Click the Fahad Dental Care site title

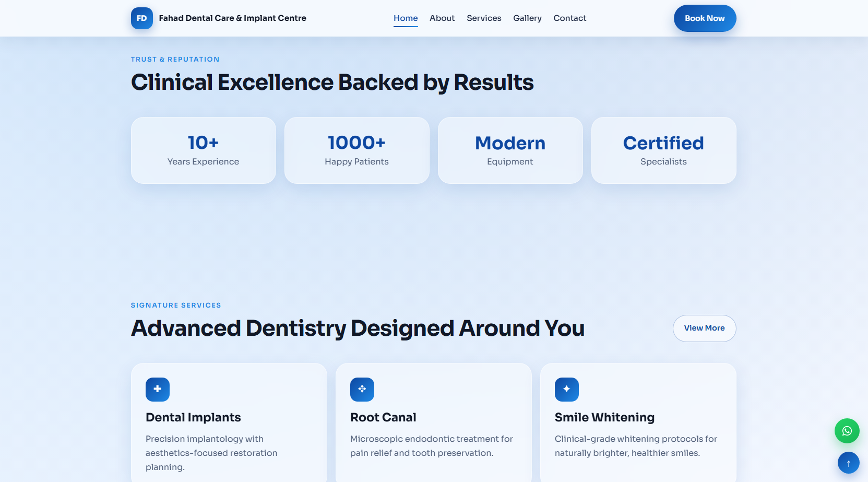(x=232, y=18)
